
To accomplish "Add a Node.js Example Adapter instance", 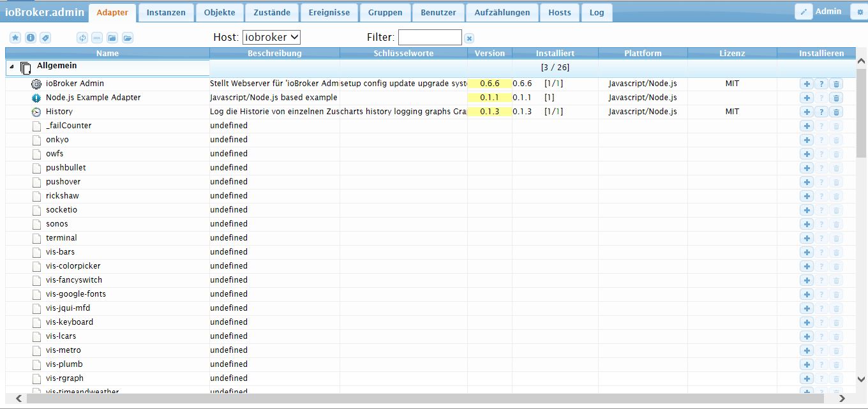I will tap(807, 98).
